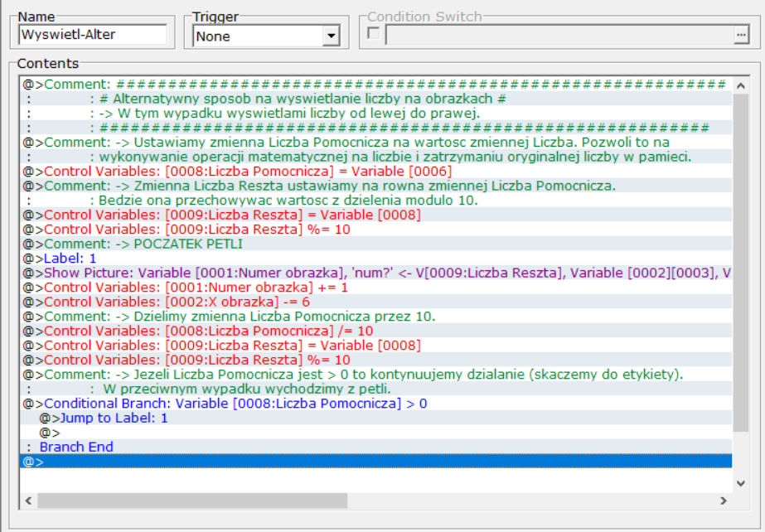Select the 'Alternatywny sposob na wyswietlanie' comment line
Image resolution: width=765 pixels, height=532 pixels.
coord(375,99)
